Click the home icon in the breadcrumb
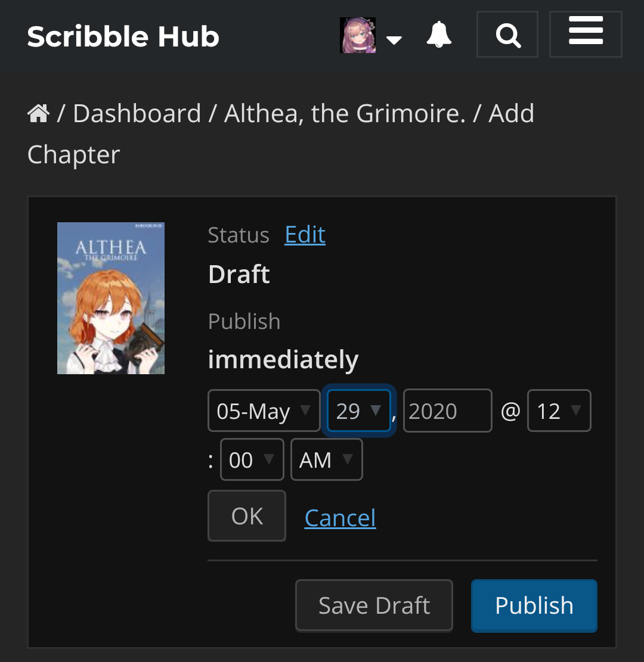 (x=38, y=112)
